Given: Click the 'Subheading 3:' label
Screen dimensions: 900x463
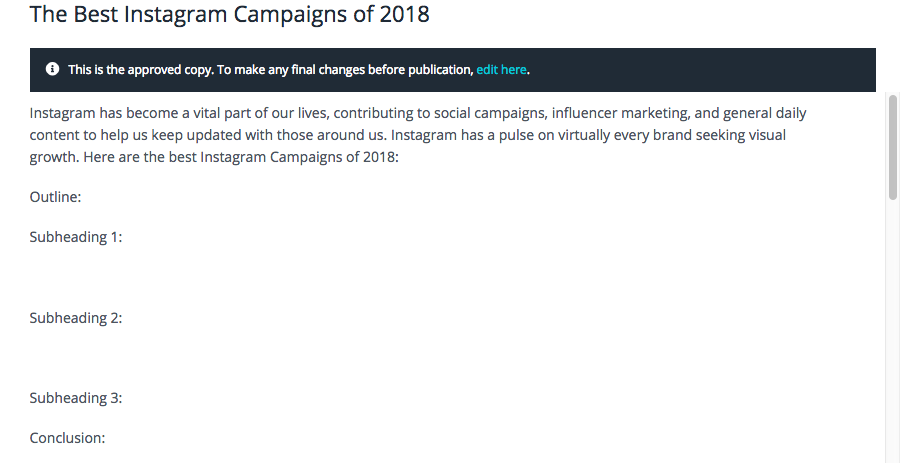Looking at the screenshot, I should coord(76,398).
